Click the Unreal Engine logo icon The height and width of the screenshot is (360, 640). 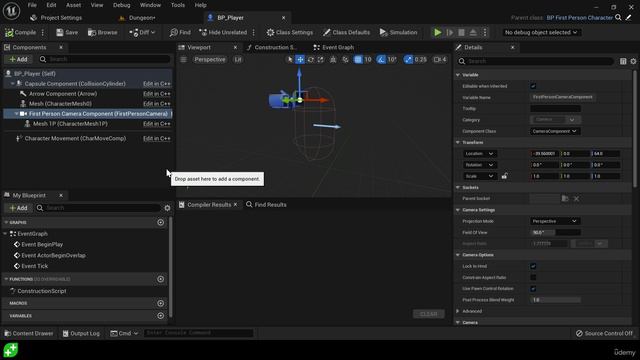pos(11,11)
